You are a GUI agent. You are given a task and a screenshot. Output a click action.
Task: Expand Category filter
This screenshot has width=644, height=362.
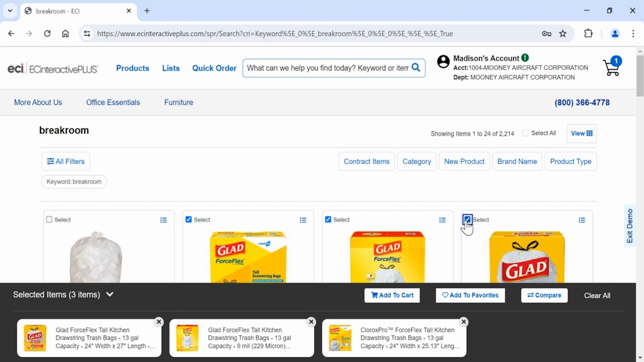point(417,161)
